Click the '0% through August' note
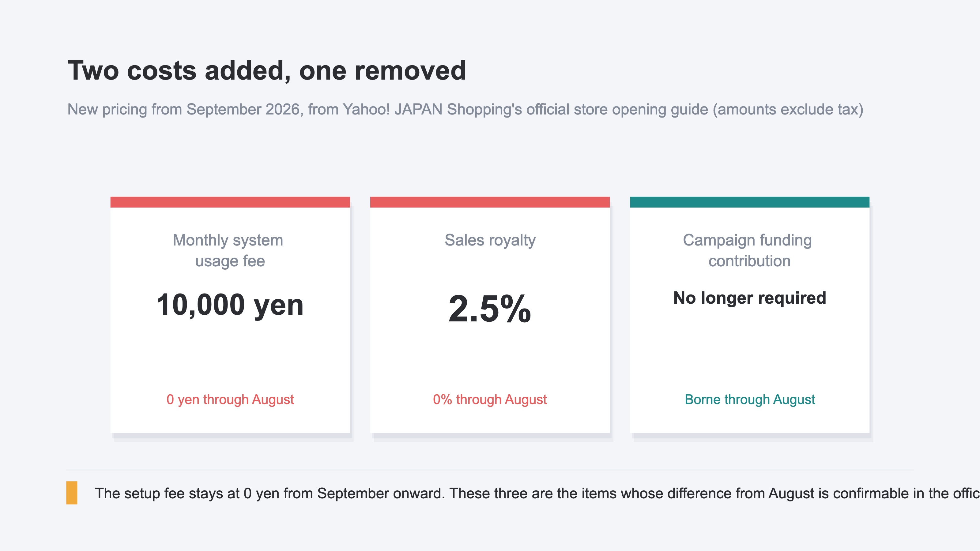The image size is (980, 551). 490,400
